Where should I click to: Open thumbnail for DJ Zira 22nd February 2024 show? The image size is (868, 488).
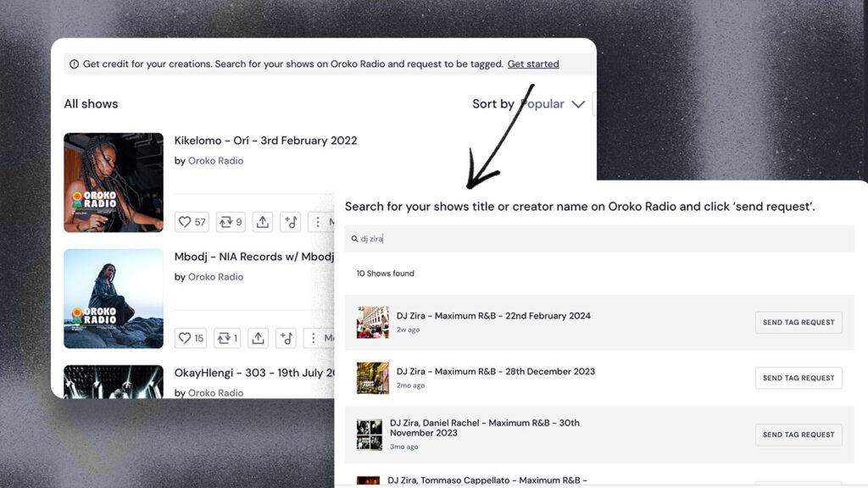373,323
